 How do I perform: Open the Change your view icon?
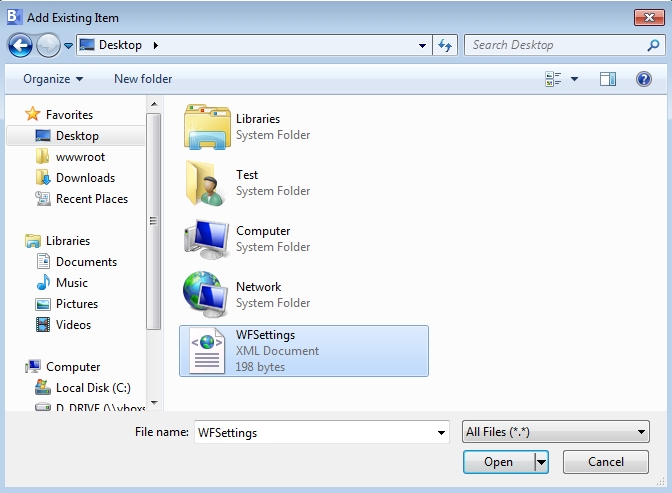click(x=554, y=79)
